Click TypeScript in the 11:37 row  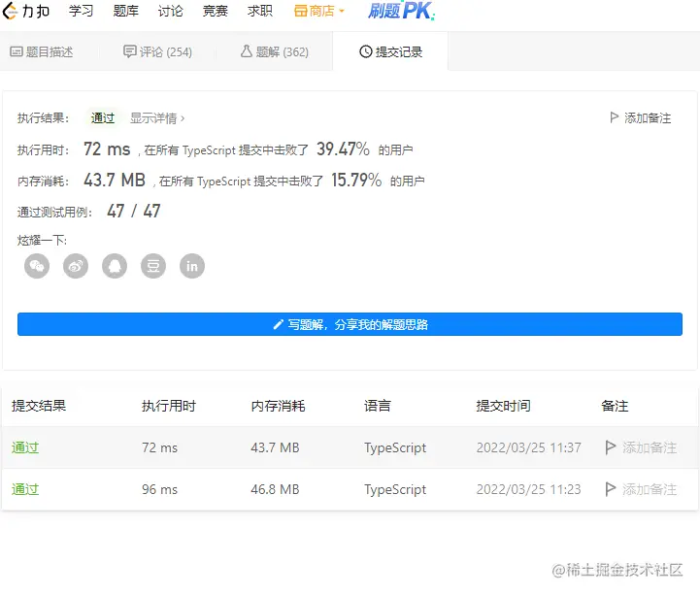(395, 447)
